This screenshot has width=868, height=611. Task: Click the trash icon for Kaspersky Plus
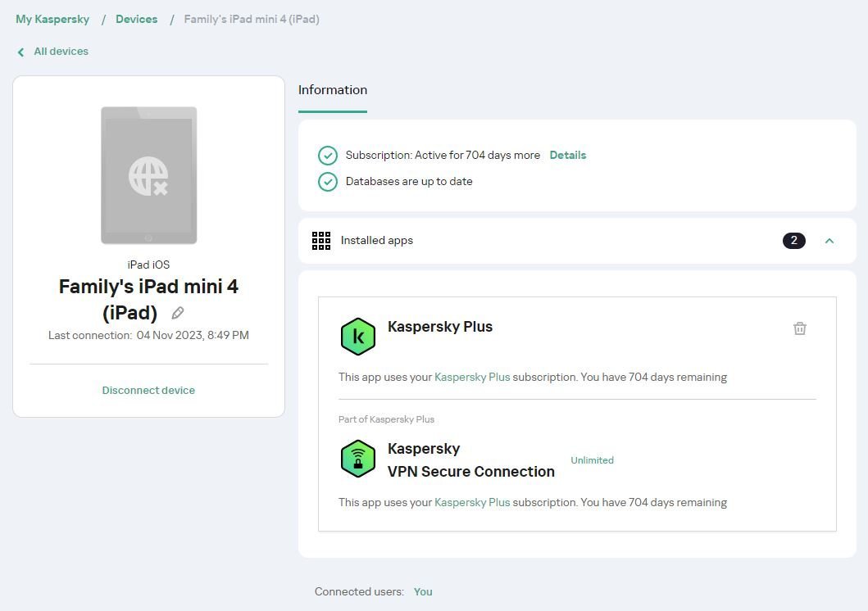click(800, 328)
